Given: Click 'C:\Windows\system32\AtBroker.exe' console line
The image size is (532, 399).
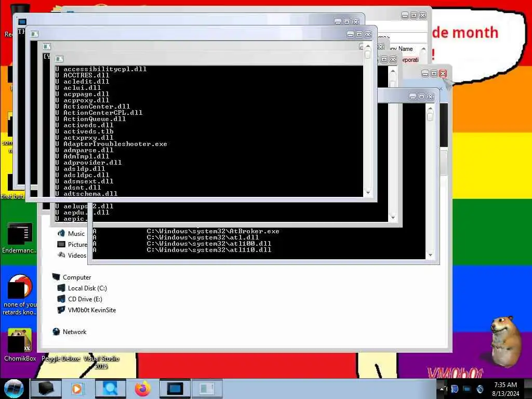Looking at the screenshot, I should click(x=212, y=231).
